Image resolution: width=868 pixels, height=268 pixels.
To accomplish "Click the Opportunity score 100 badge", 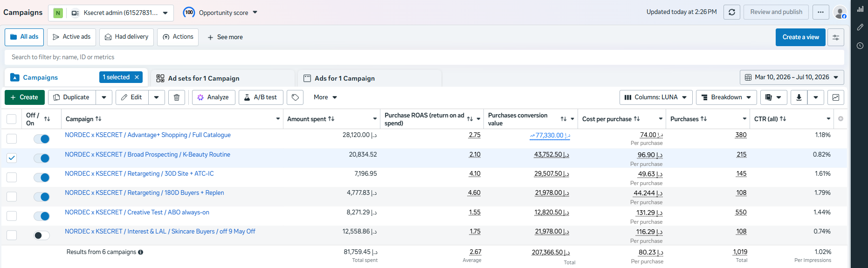I will (x=189, y=13).
